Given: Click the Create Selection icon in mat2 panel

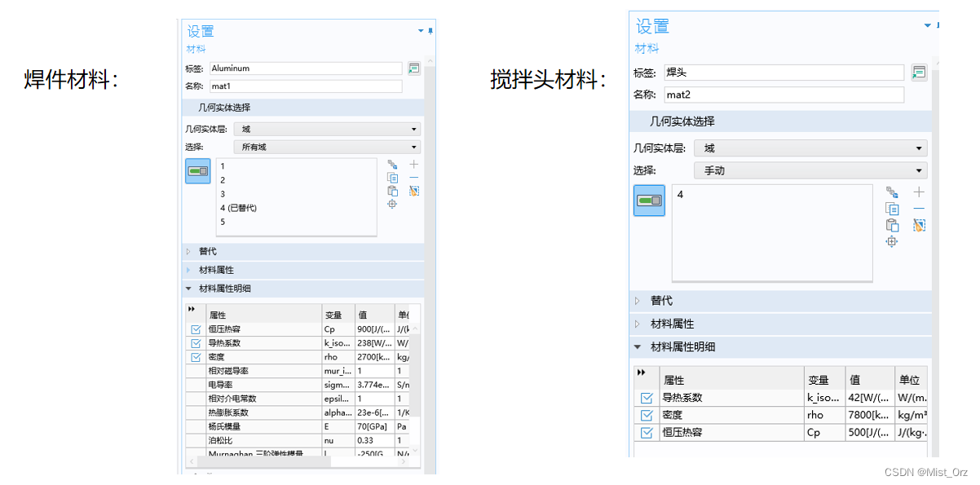Looking at the screenshot, I should [891, 192].
